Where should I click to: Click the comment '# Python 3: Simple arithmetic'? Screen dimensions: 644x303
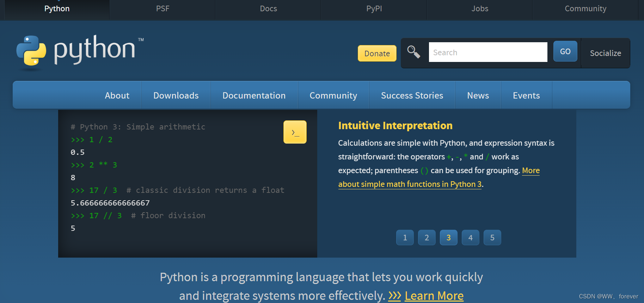point(138,127)
